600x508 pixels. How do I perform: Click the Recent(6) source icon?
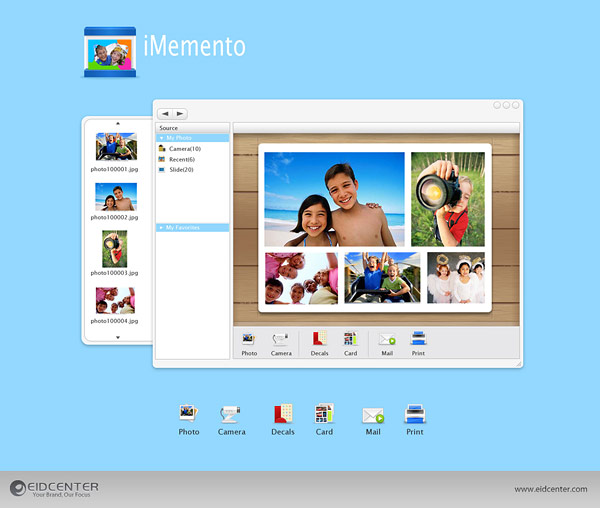click(162, 159)
